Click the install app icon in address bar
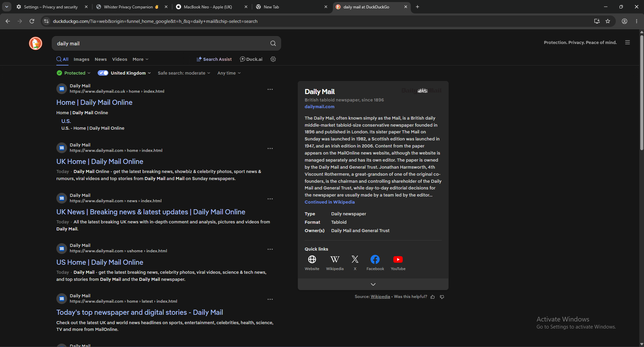This screenshot has width=644, height=347. pyautogui.click(x=597, y=21)
